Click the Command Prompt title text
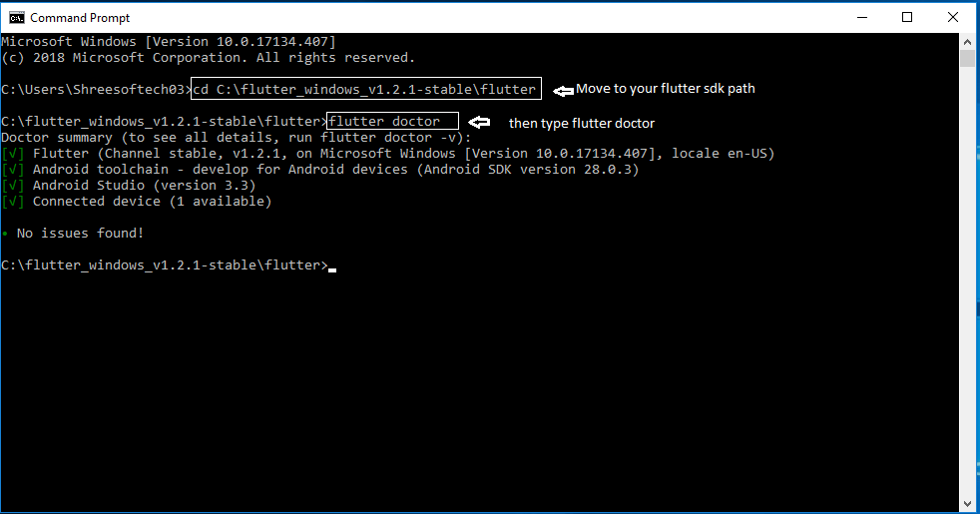Viewport: 980px width, 514px height. [80, 18]
